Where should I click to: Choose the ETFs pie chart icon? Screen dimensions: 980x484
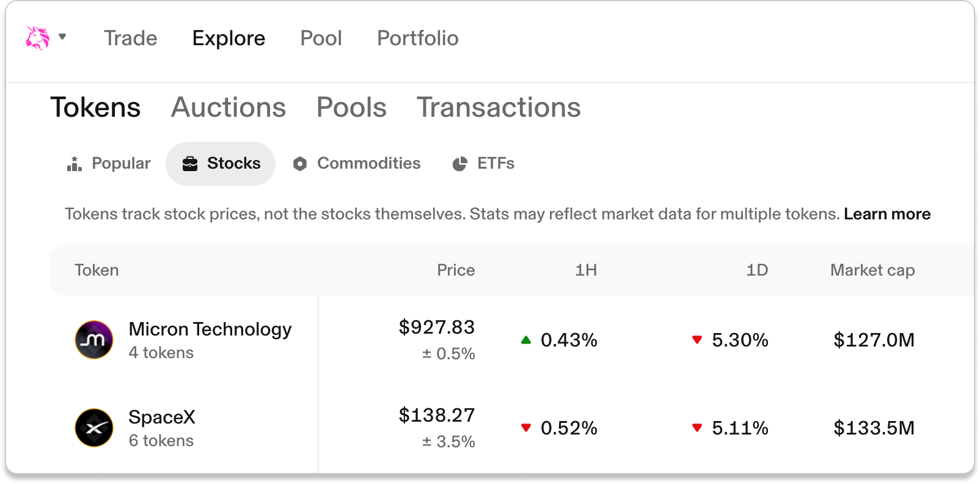(459, 164)
